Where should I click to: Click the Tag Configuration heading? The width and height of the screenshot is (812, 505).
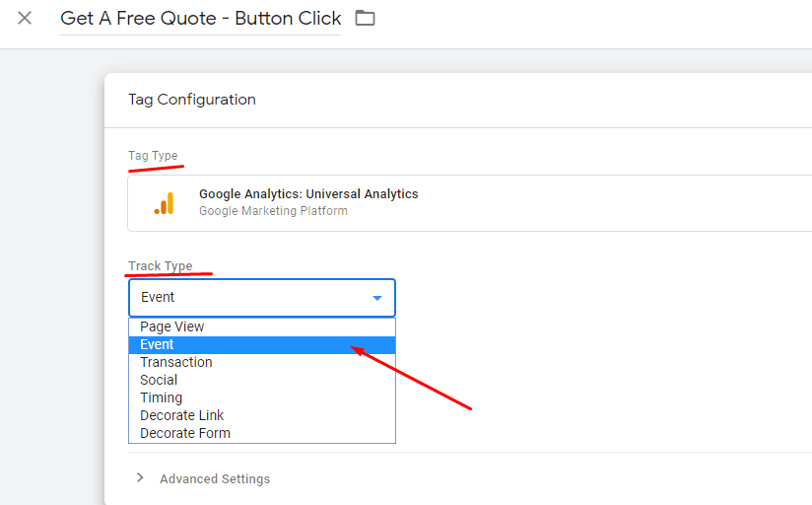pos(192,100)
